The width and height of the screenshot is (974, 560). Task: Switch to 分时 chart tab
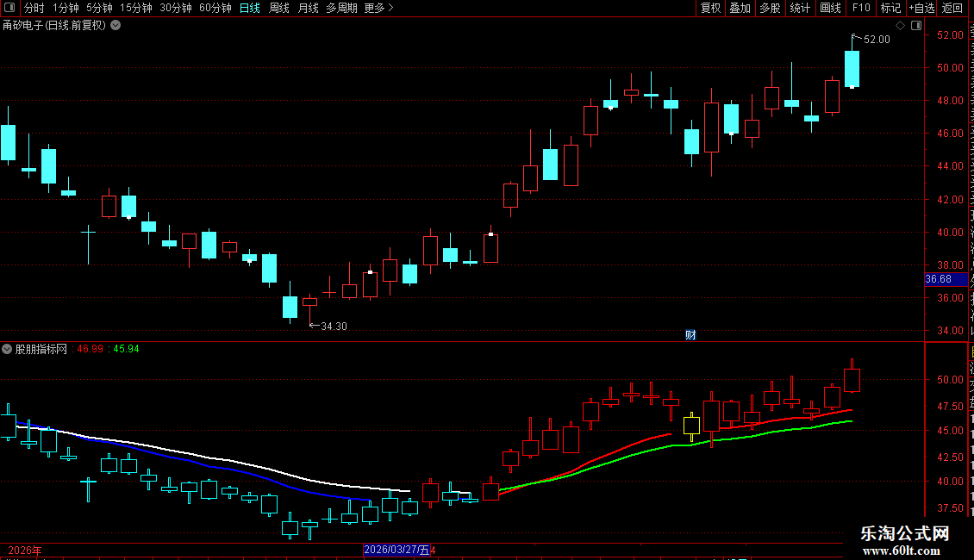34,8
